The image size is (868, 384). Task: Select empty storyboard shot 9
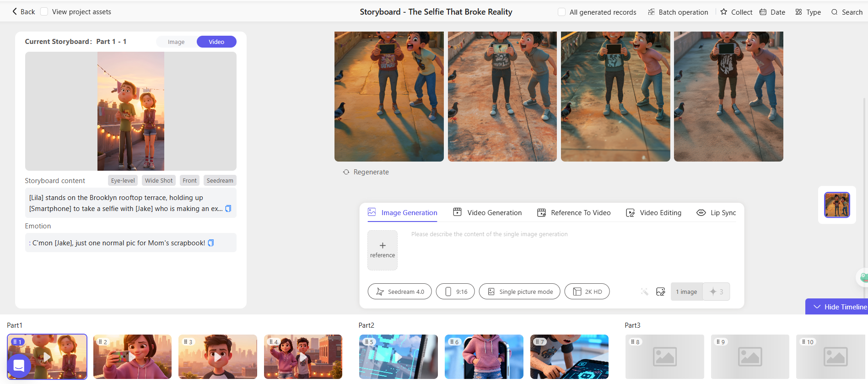point(750,357)
